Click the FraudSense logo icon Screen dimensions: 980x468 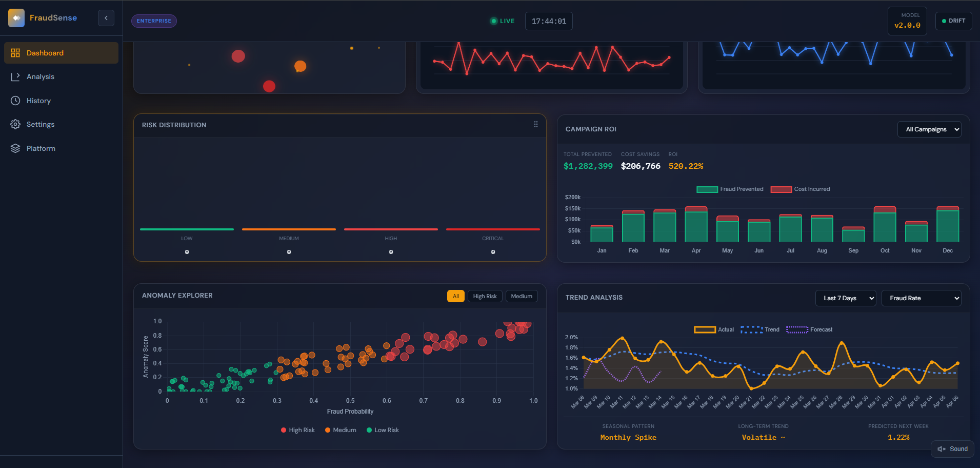coord(16,18)
